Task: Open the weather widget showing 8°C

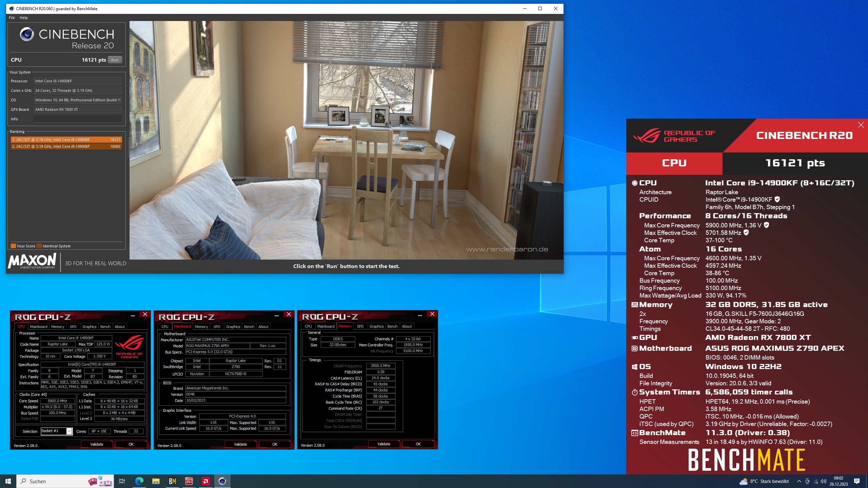Action: 764,481
